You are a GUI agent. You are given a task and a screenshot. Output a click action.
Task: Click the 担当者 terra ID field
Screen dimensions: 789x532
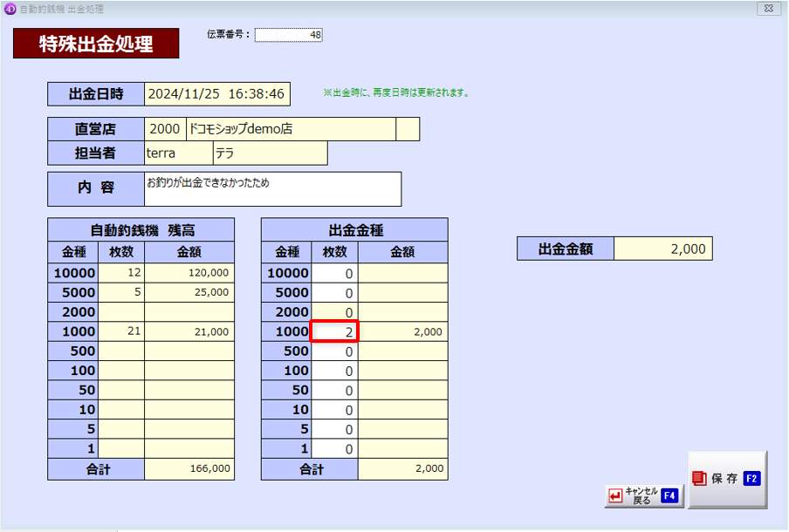(178, 153)
